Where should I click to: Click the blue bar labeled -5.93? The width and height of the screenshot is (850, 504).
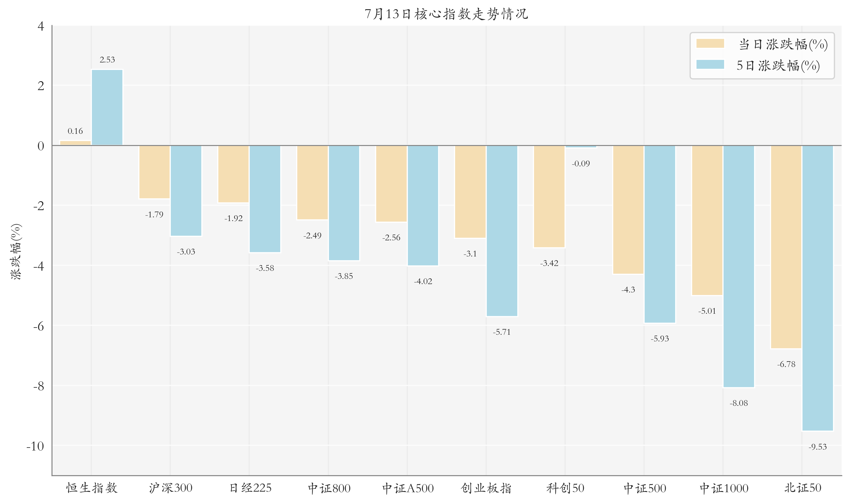tap(660, 234)
